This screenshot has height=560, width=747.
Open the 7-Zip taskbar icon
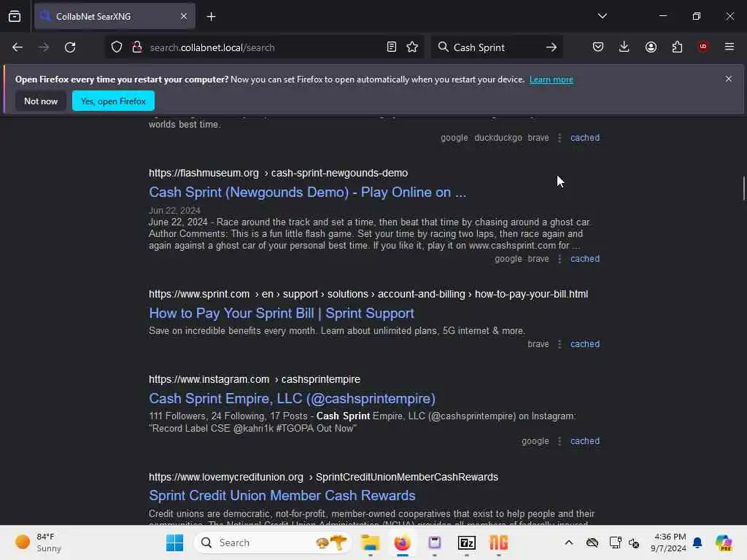(x=466, y=542)
